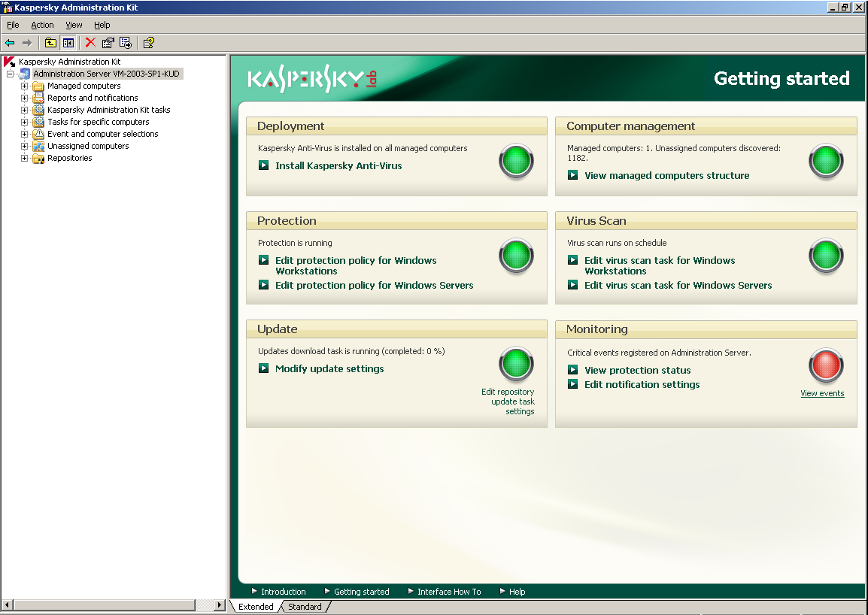
Task: Select the Repositories tree label
Action: (70, 159)
